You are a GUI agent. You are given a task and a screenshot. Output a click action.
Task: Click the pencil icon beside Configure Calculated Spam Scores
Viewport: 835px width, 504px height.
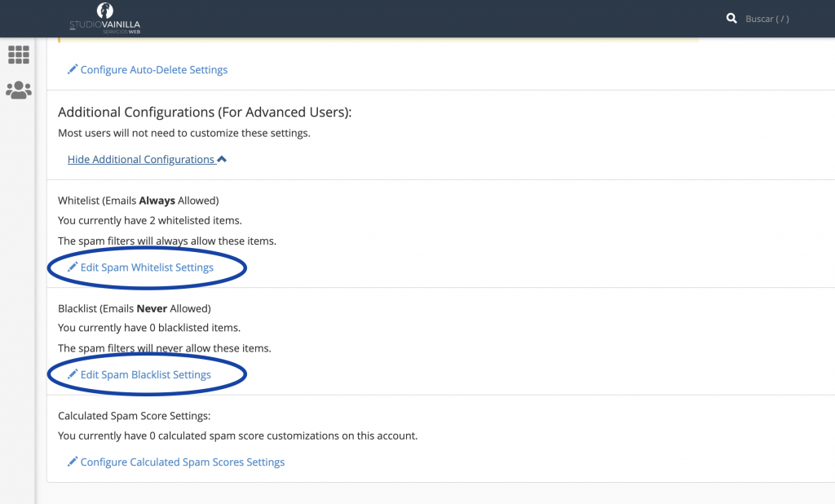[x=73, y=462]
